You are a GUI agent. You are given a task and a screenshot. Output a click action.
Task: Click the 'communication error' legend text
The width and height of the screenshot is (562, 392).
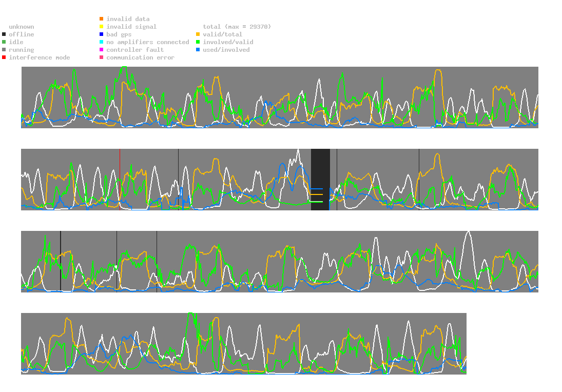(141, 57)
